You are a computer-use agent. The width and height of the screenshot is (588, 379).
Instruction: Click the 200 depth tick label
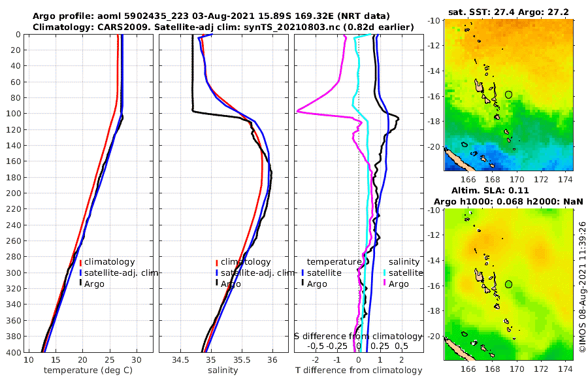click(x=14, y=193)
